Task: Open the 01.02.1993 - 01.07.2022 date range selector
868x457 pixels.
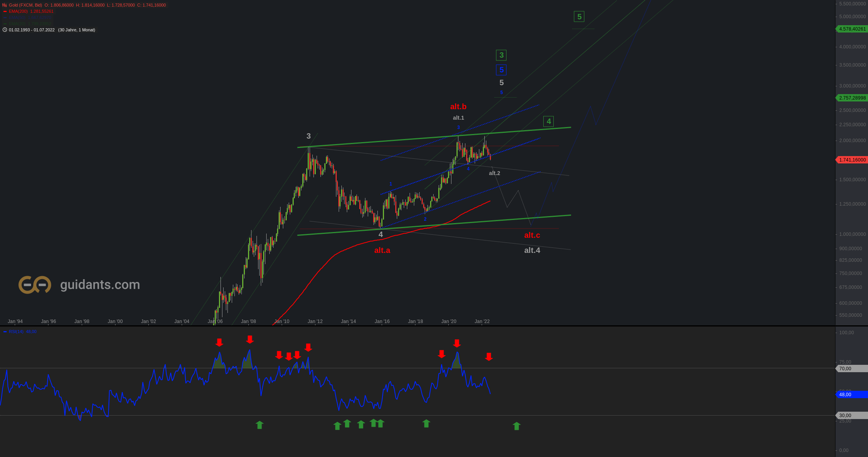Action: click(32, 30)
